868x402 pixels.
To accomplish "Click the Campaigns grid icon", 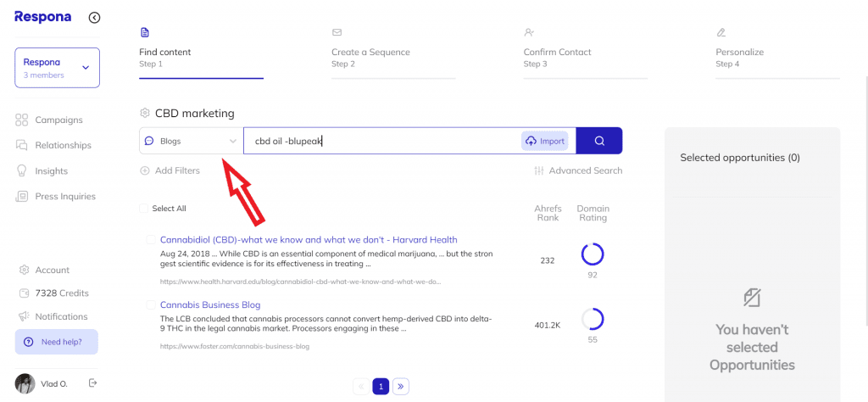I will [x=21, y=120].
